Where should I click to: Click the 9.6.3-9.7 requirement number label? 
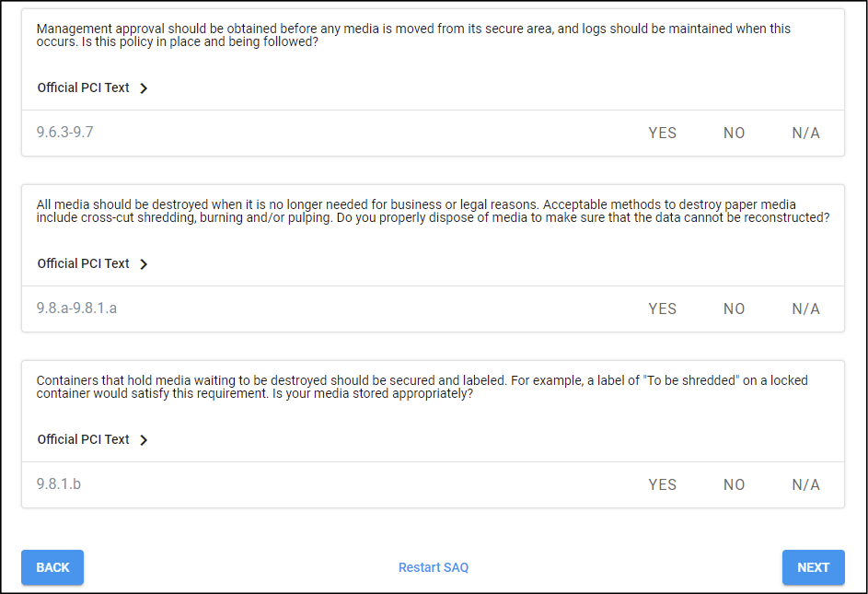(x=64, y=132)
